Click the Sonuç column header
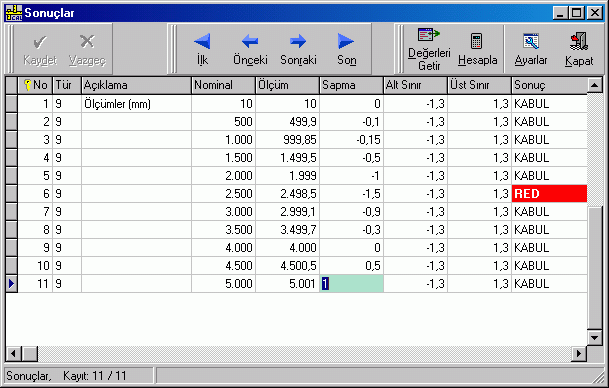Screen dimensions: 609x388 click(549, 85)
